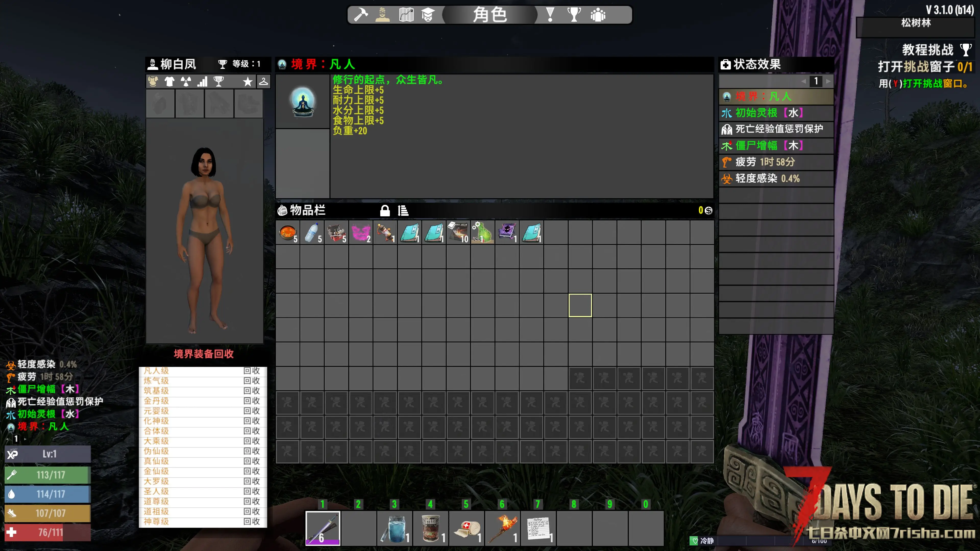Select 初始灵根【水】 in status effects list
Viewport: 980px width, 551px height.
coord(776,113)
